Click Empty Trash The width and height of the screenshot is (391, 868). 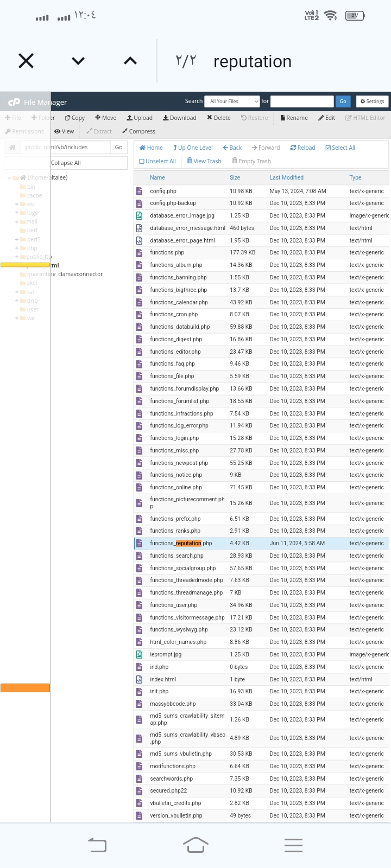251,161
